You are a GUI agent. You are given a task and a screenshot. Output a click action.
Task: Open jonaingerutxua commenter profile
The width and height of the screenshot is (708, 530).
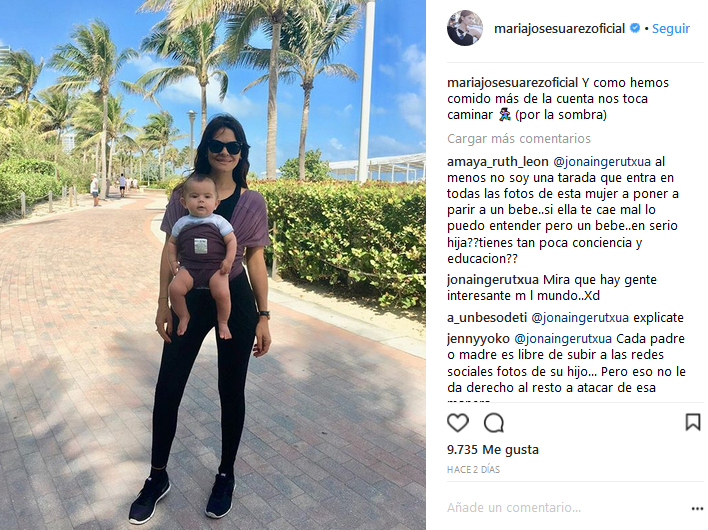(x=493, y=280)
